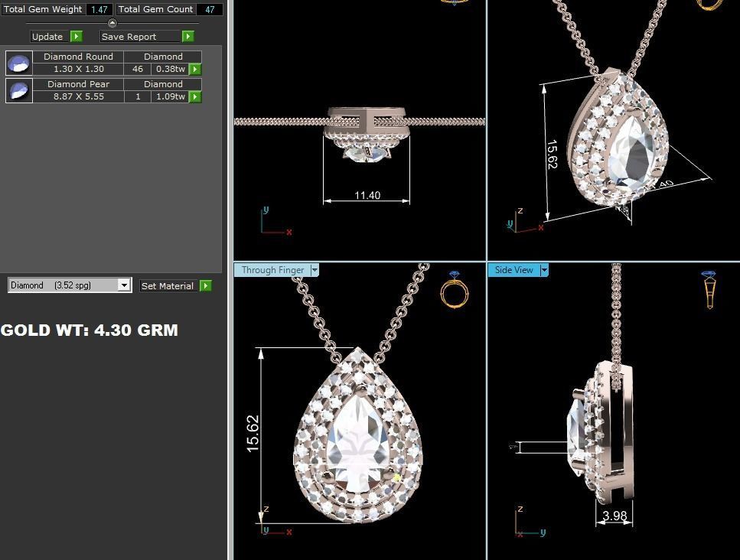Click the Total Gem Count value 47
The image size is (740, 560).
coord(210,9)
